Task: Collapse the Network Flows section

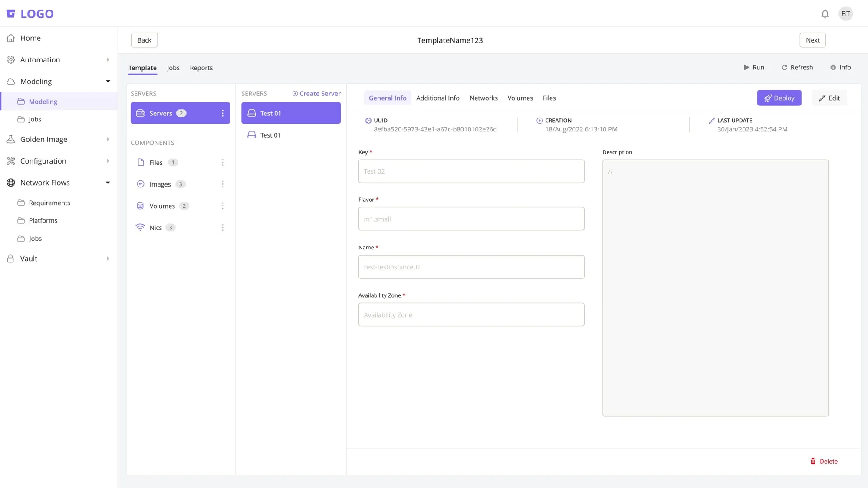Action: click(x=108, y=183)
